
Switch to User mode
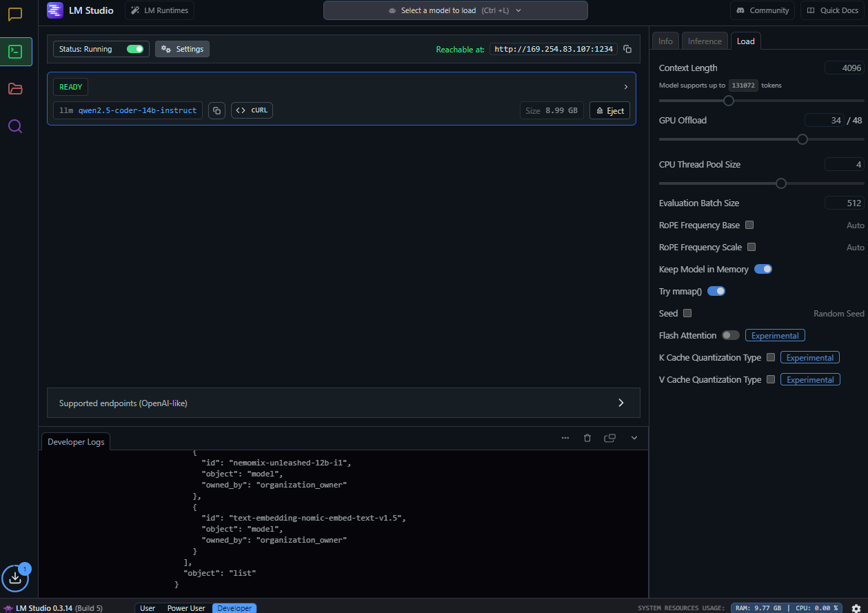click(x=148, y=608)
